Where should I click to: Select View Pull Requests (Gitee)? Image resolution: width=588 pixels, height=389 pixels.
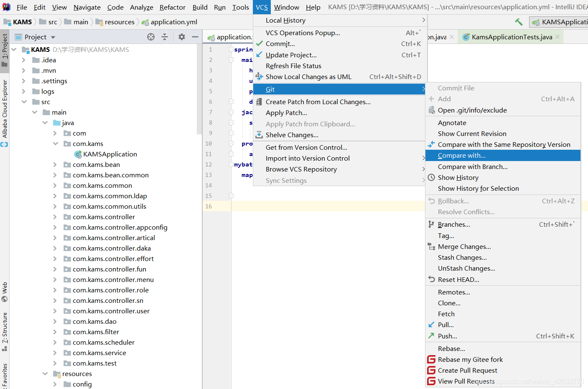(x=503, y=381)
